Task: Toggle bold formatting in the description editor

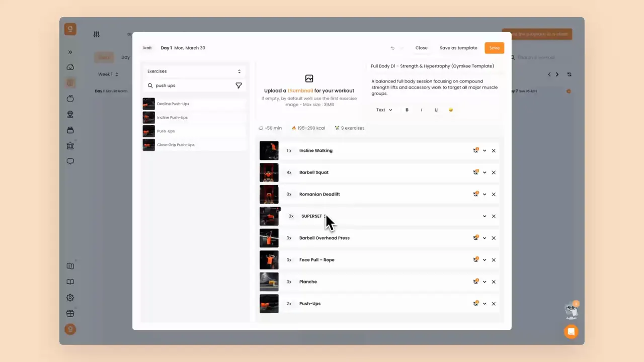Action: 407,110
